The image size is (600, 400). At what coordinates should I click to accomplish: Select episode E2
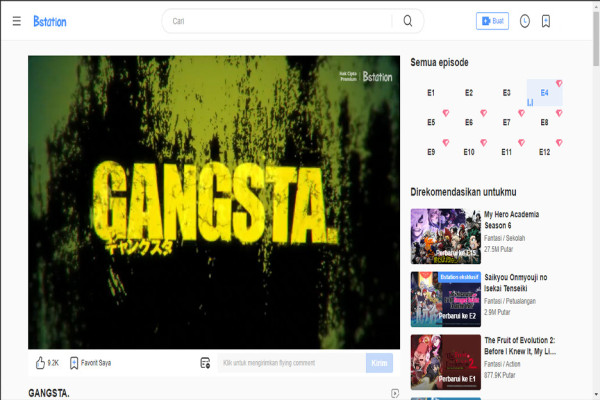469,93
